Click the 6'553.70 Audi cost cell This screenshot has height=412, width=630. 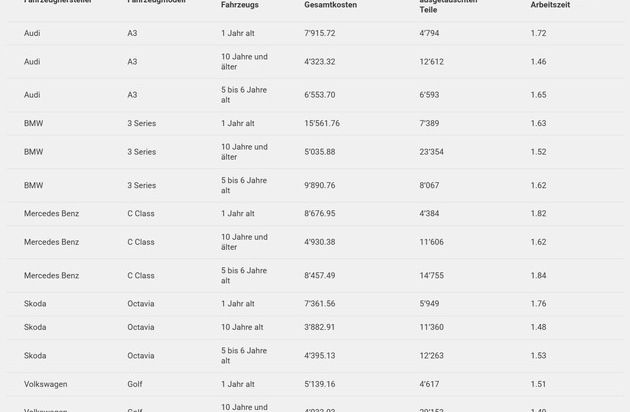click(x=320, y=95)
